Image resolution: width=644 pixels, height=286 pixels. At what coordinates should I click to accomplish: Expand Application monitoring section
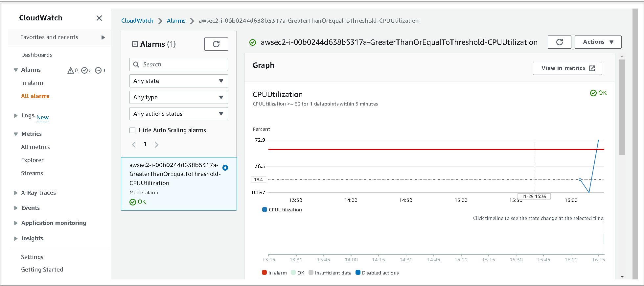(x=16, y=223)
